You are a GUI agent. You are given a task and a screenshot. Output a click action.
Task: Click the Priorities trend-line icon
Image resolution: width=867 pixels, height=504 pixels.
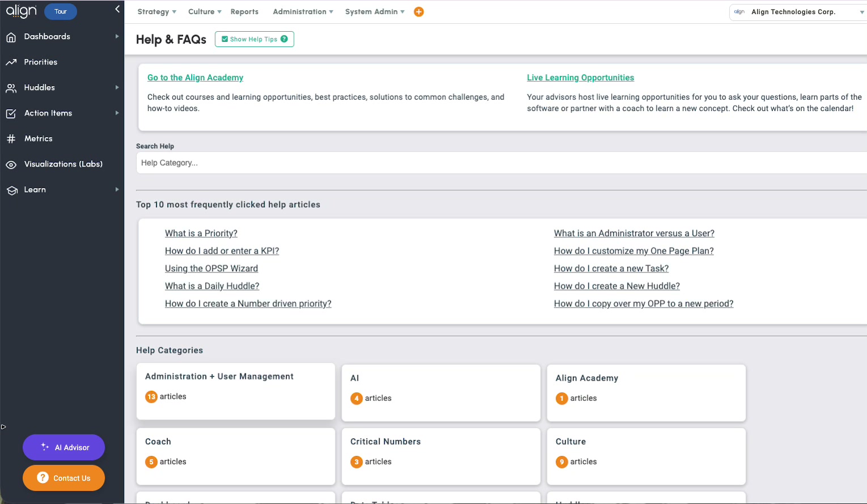[x=11, y=62]
